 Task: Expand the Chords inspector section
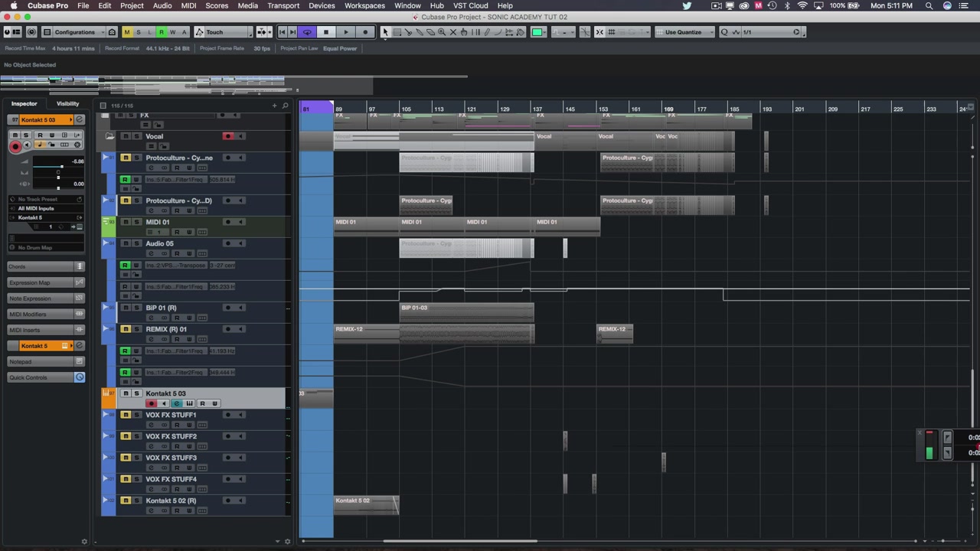46,266
